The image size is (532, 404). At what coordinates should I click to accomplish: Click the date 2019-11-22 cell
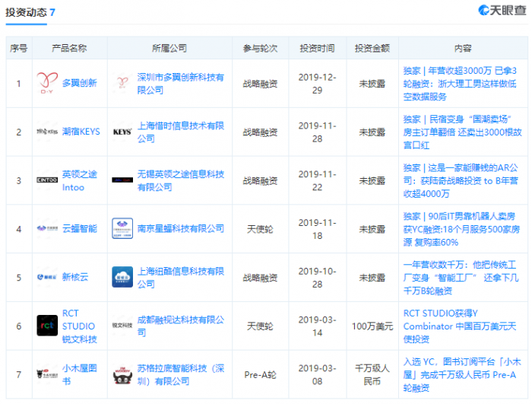pyautogui.click(x=317, y=180)
